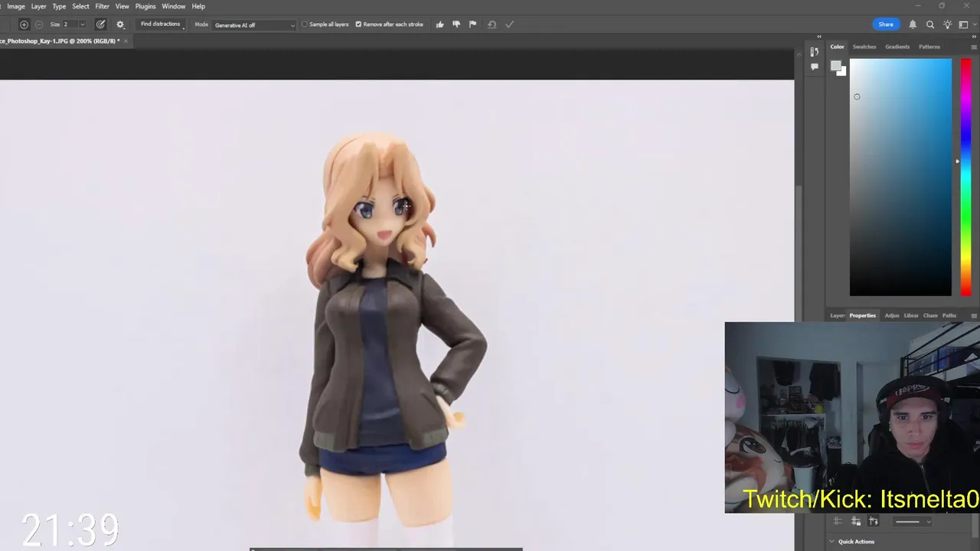Click the foreground color swatch
The width and height of the screenshot is (980, 551).
point(836,66)
